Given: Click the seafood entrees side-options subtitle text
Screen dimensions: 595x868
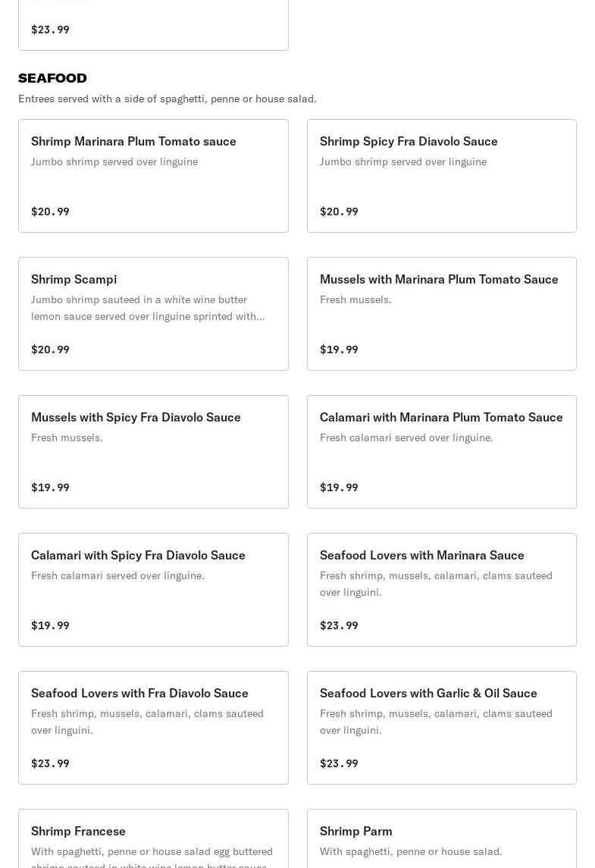Looking at the screenshot, I should (167, 99).
